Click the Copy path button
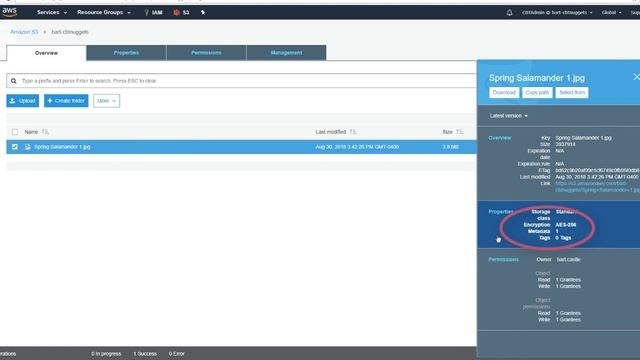 537,93
